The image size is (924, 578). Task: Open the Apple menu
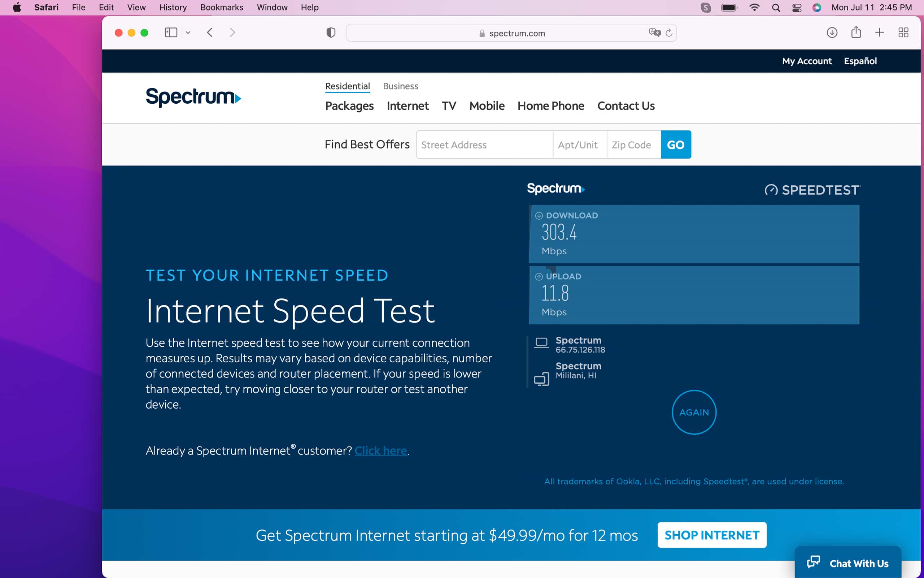pos(17,7)
